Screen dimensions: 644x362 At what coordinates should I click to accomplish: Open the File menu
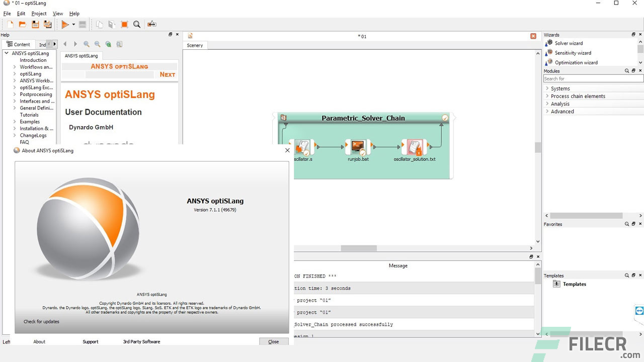7,14
